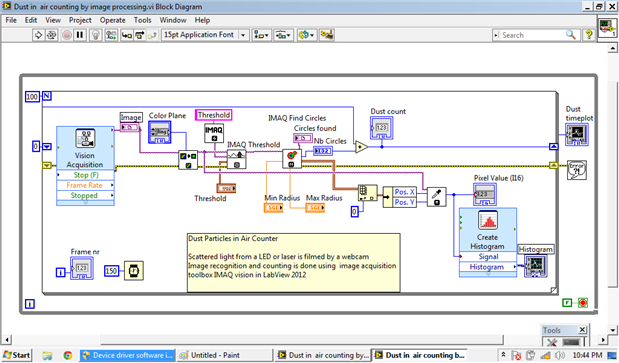Open Device driver software taskbar item
The width and height of the screenshot is (619, 363).
128,355
